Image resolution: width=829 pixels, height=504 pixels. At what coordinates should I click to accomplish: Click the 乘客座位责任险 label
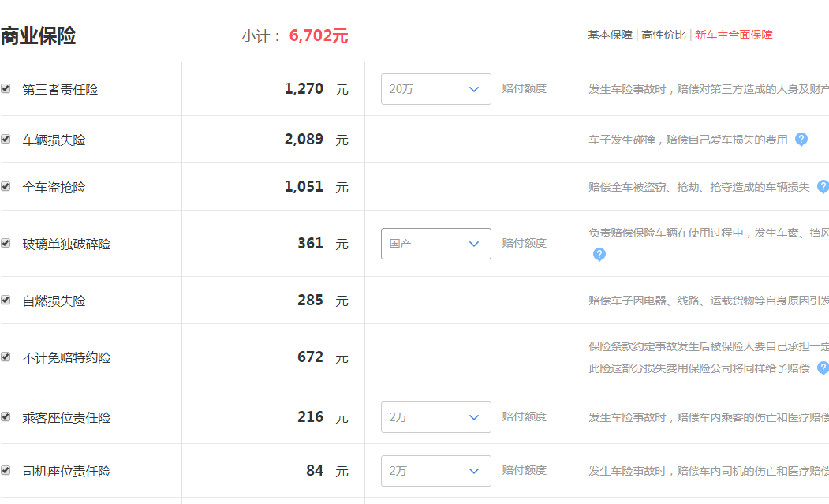click(x=66, y=418)
